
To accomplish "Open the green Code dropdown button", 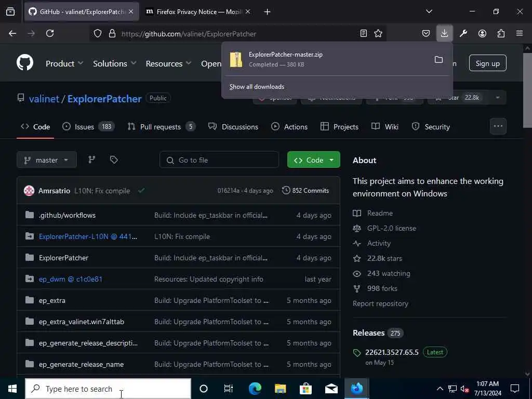I will 313,160.
